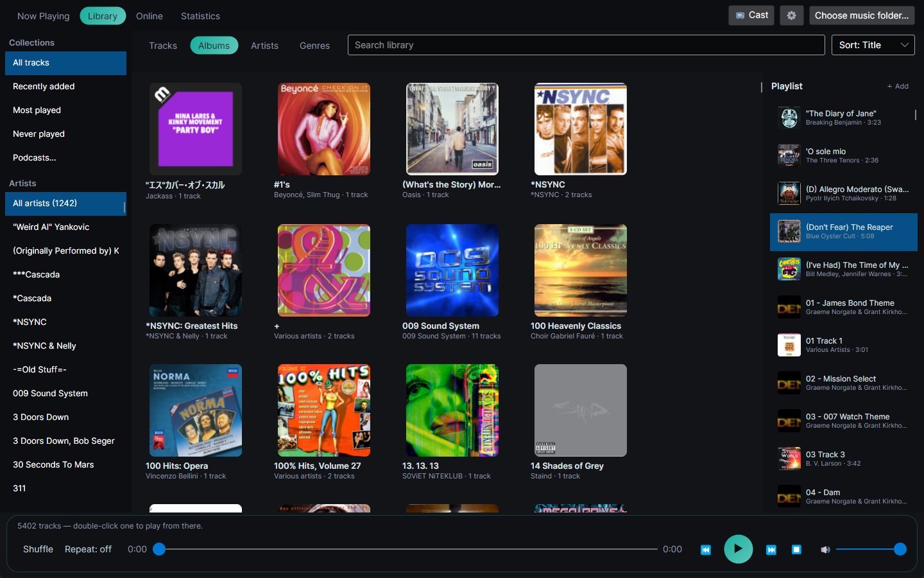Toggle Shuffle mode
The image size is (924, 578).
coord(38,549)
